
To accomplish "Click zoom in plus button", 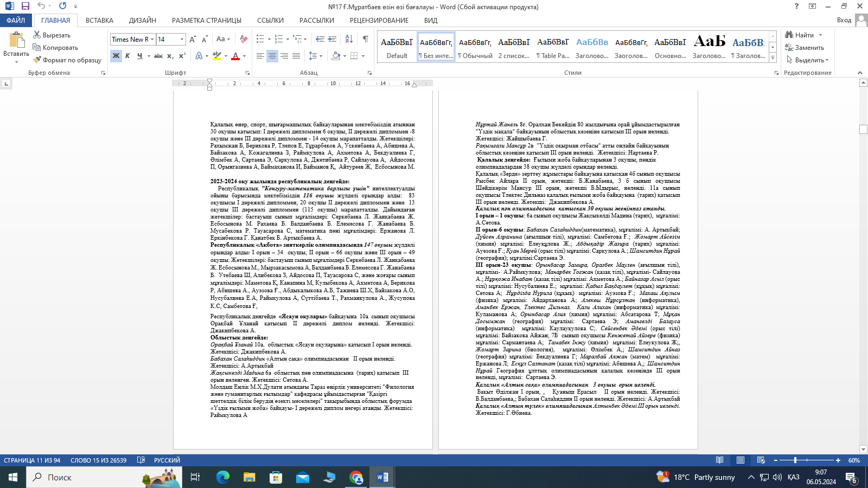I will [838, 460].
